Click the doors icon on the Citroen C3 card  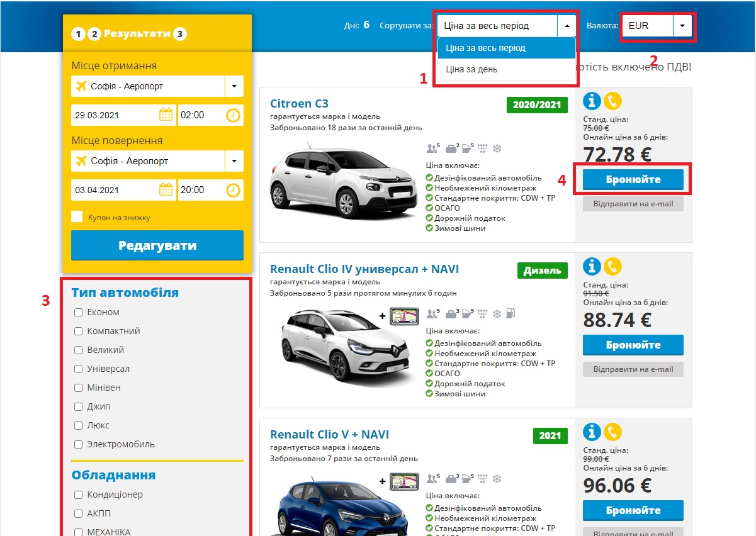pos(468,148)
